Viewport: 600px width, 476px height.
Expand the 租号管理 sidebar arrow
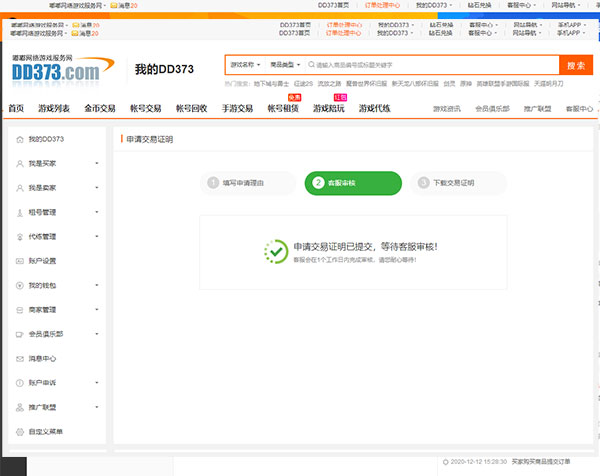click(97, 212)
